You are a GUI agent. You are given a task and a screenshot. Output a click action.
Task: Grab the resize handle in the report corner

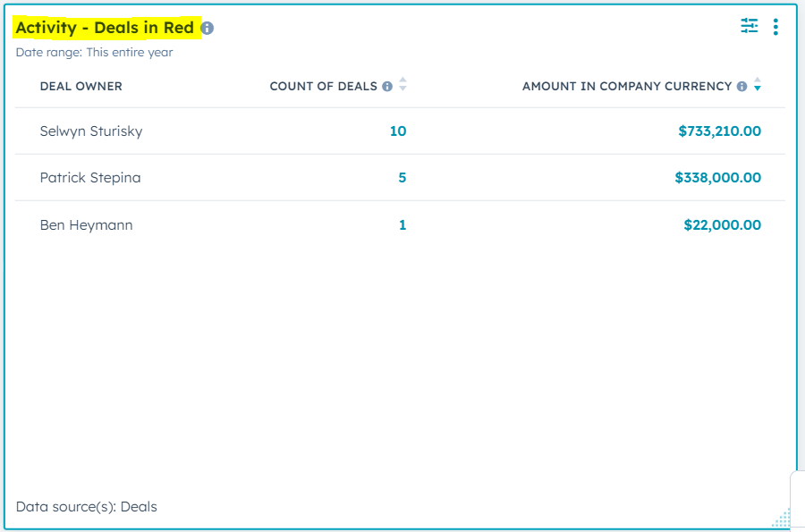[x=781, y=519]
